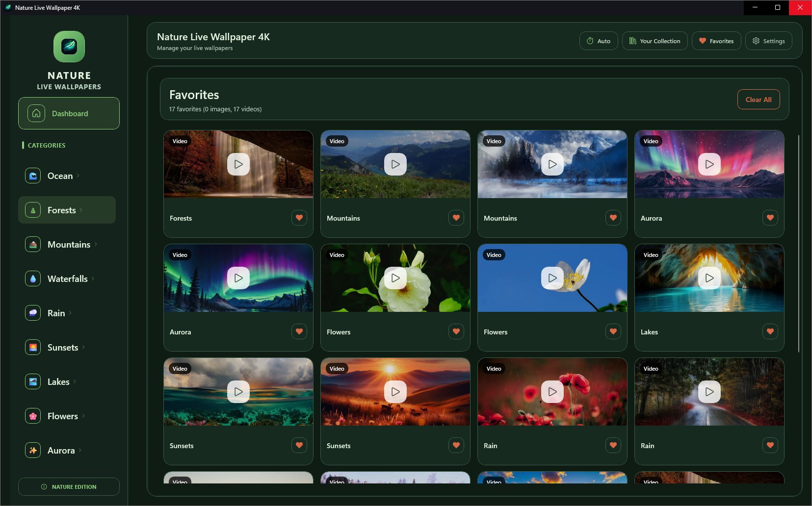
Task: Click the Waterfalls droplet icon
Action: tap(33, 278)
